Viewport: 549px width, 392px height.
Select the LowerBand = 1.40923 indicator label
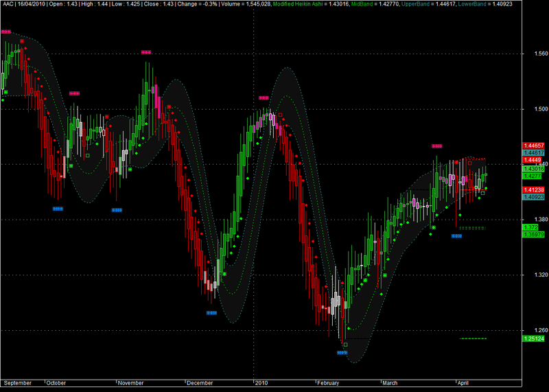tap(485, 4)
